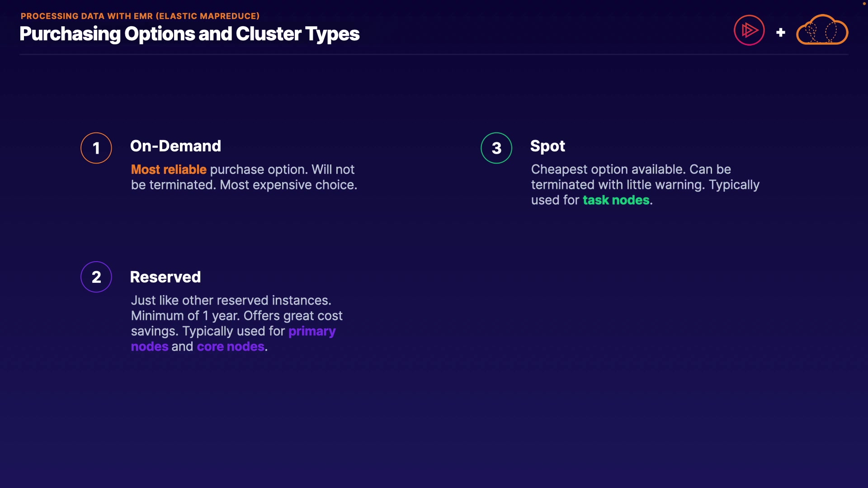
Task: Click the "Processing Data with EMR" section label
Action: tap(140, 16)
